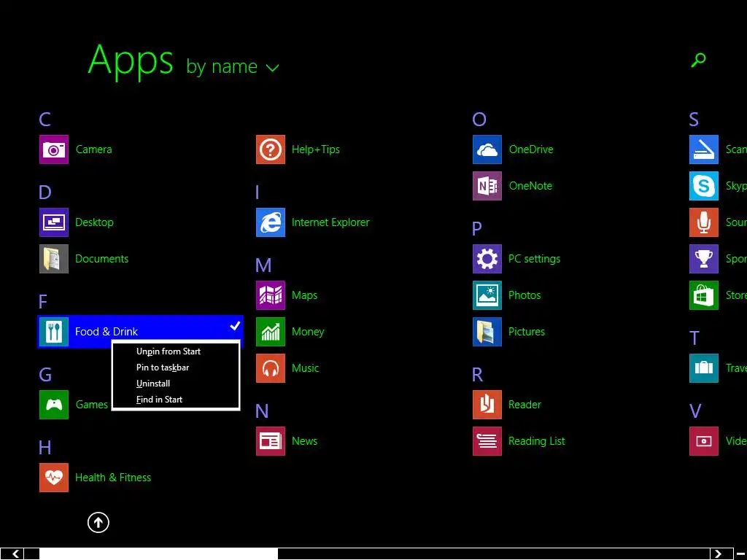The image size is (747, 560).
Task: Click the 'Documents' label
Action: coord(102,259)
